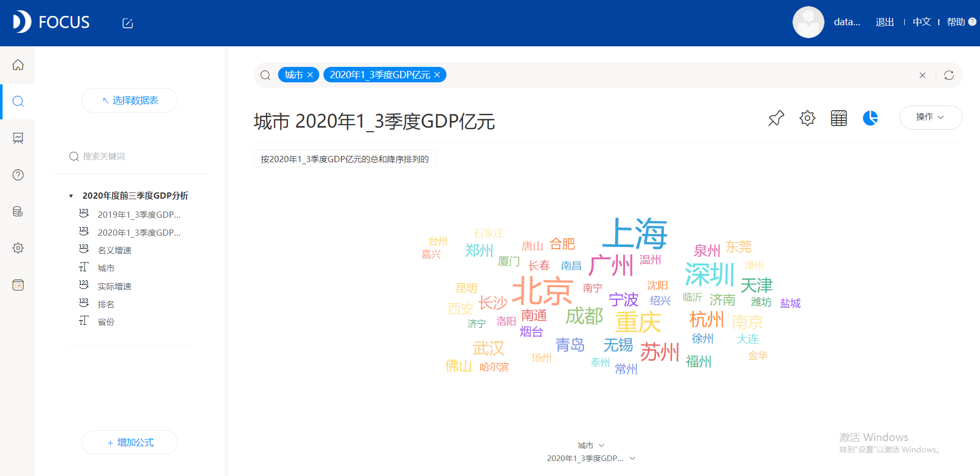Refresh the search with the reload icon

pyautogui.click(x=949, y=75)
